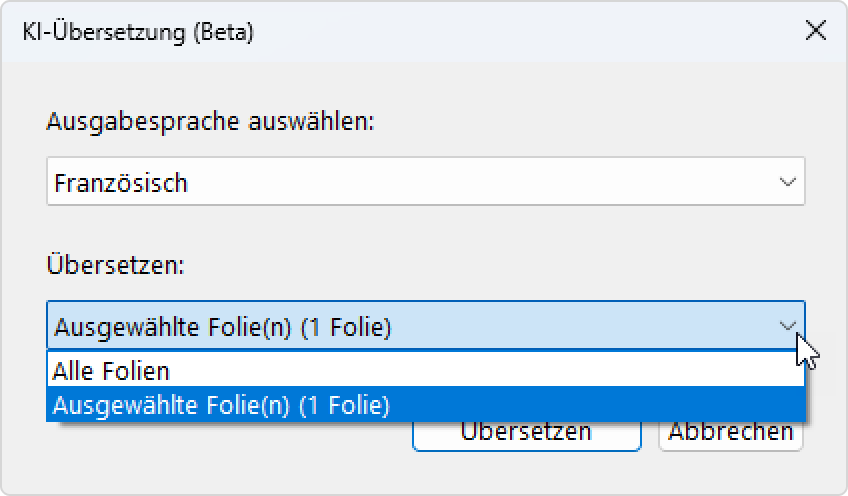The height and width of the screenshot is (496, 848).
Task: Click the empty white space right of Alle Folien
Action: [487, 371]
